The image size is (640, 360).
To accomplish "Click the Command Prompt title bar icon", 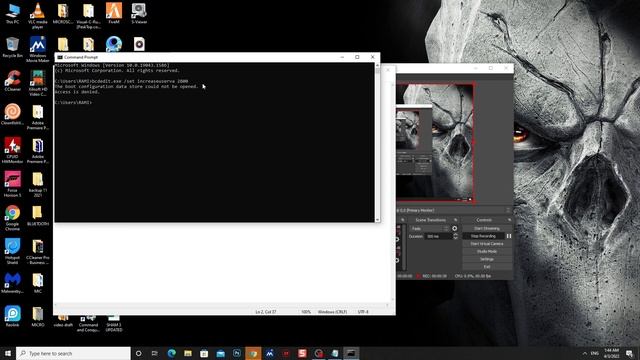I will 60,57.
